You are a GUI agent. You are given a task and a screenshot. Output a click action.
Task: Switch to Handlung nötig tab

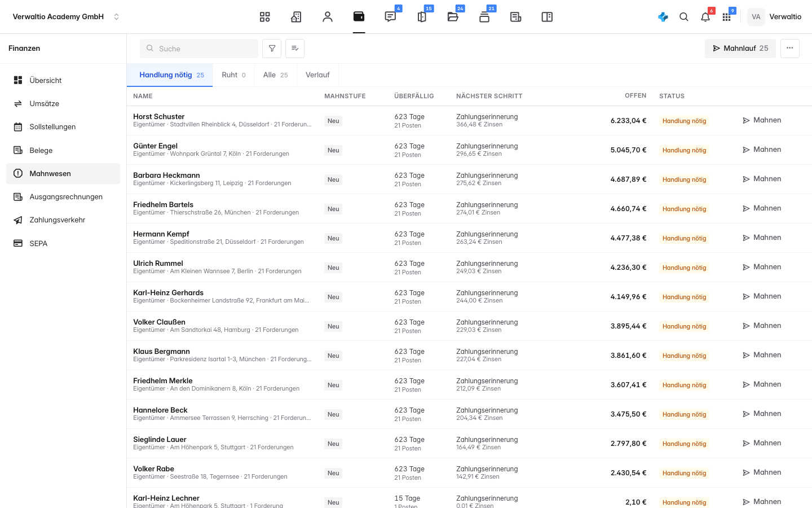point(170,75)
